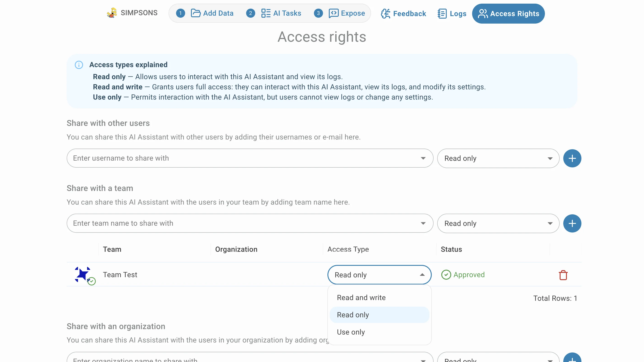Choose Read and write option
Viewport: 644px width, 362px height.
pyautogui.click(x=379, y=298)
